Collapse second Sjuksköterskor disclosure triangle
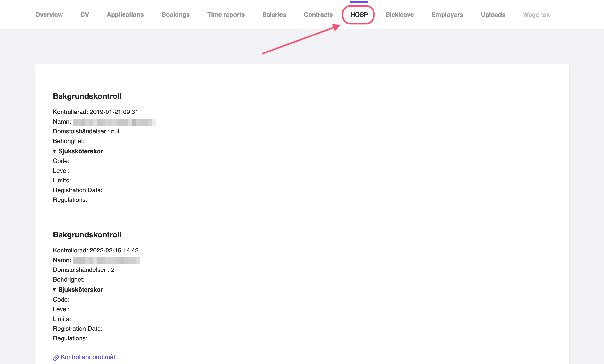This screenshot has width=604, height=364. [54, 290]
